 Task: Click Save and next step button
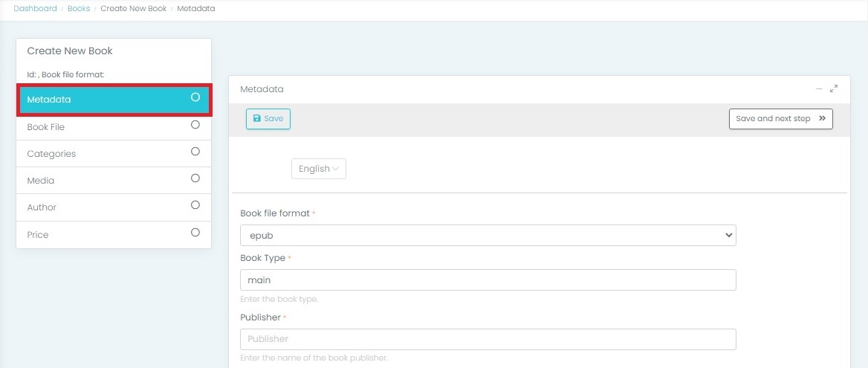780,119
